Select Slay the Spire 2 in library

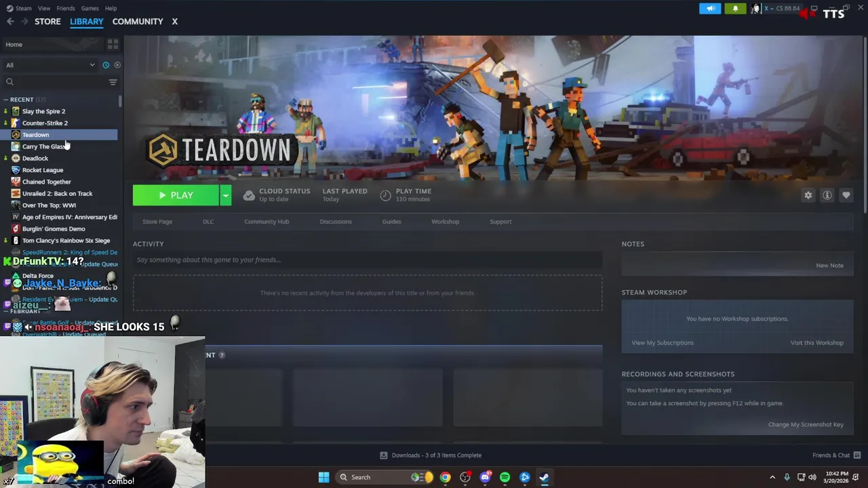[43, 111]
